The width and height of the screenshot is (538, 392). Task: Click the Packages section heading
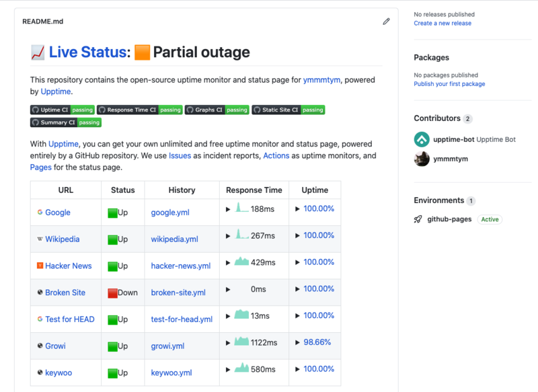tap(431, 58)
